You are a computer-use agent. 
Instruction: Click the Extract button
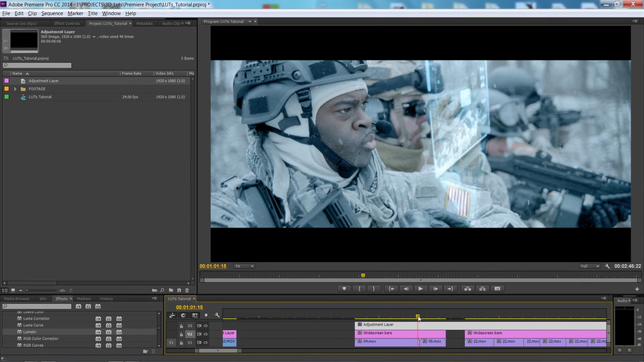[x=482, y=289]
